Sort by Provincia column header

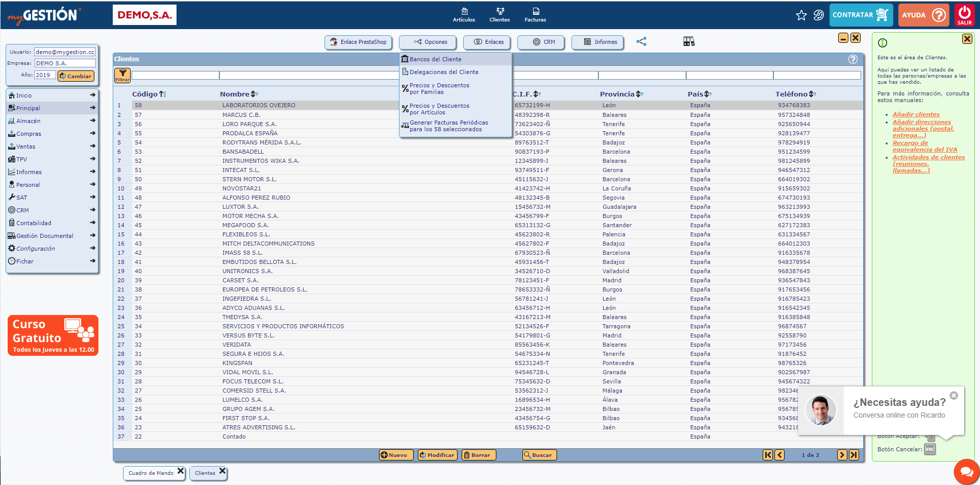tap(621, 94)
